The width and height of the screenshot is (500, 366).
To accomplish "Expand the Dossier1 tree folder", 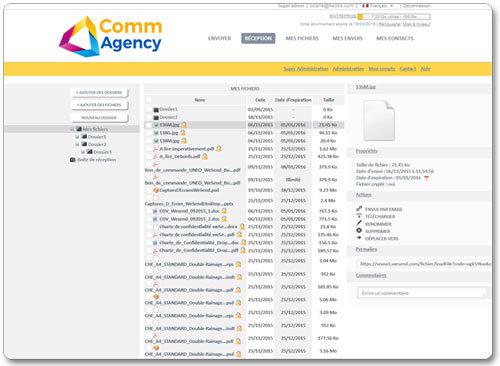I will pos(77,137).
